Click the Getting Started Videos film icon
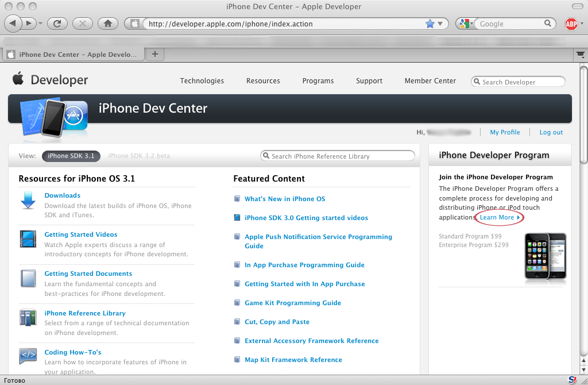Viewport: 588px width, 385px height. pos(28,239)
